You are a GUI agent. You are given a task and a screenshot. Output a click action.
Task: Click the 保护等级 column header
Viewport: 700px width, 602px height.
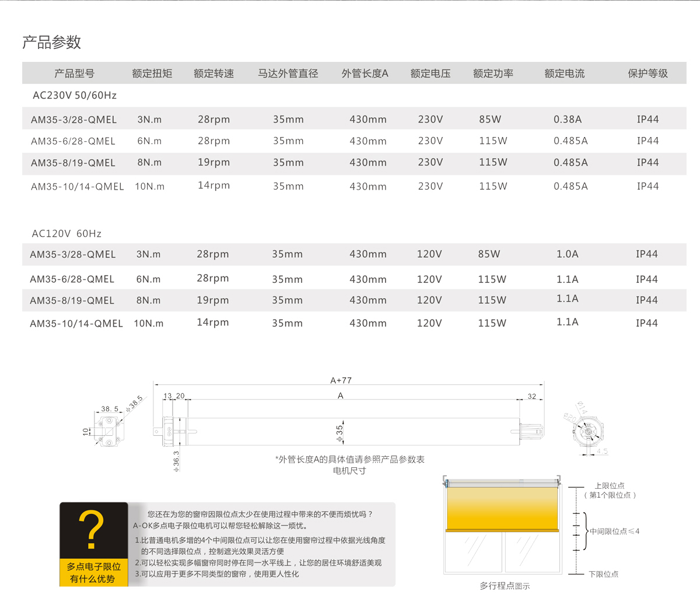647,73
